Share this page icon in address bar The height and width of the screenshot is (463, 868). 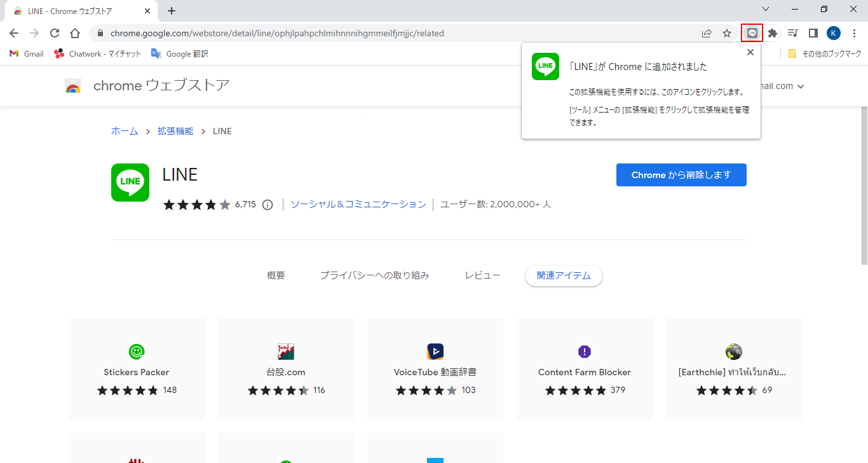pyautogui.click(x=707, y=33)
